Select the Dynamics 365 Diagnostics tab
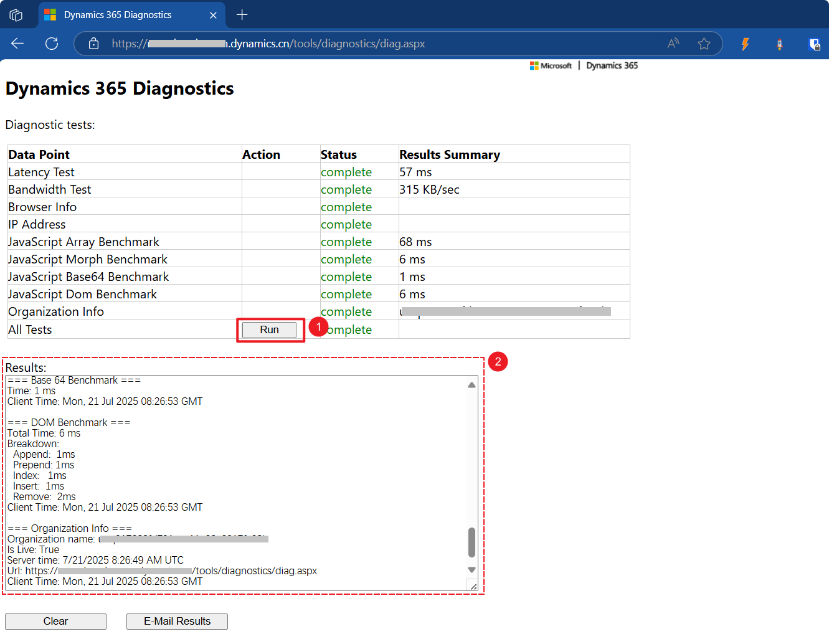 (132, 15)
